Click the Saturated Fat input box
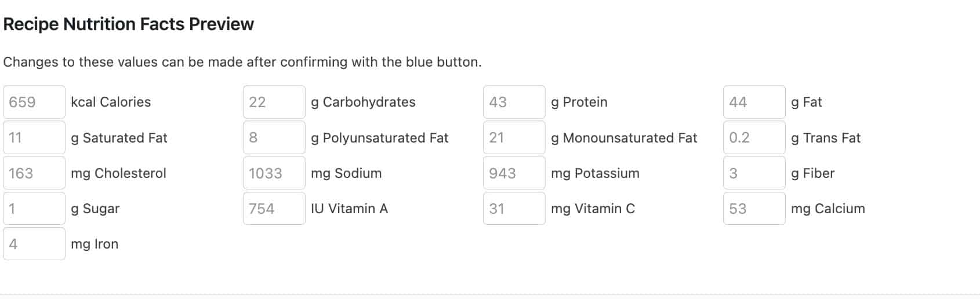Screen dimensions: 980x299 pyautogui.click(x=34, y=137)
